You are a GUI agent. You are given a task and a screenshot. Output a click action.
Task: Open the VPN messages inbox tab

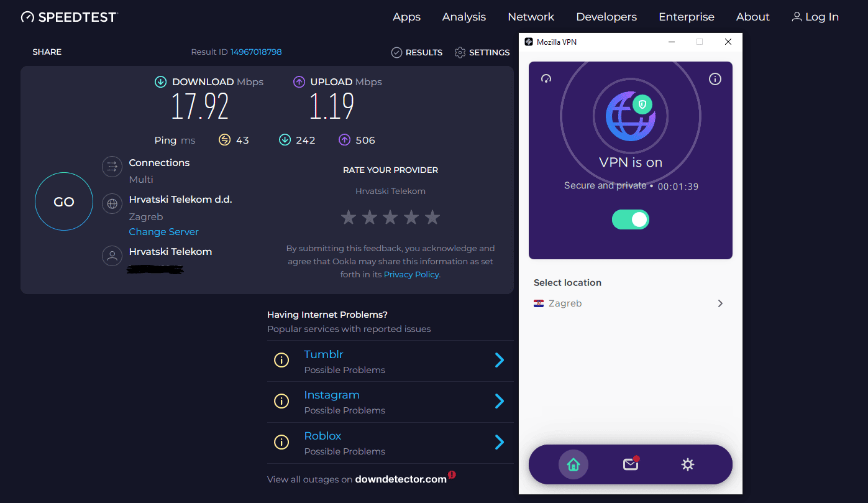pos(631,464)
